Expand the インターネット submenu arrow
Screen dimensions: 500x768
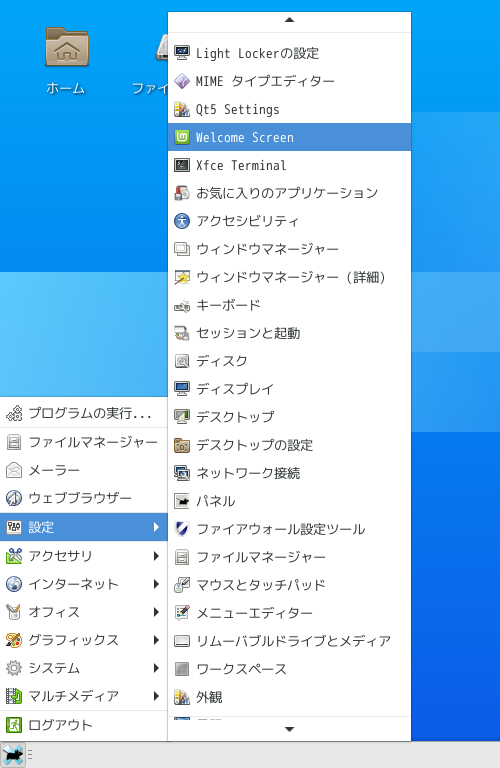[x=156, y=583]
